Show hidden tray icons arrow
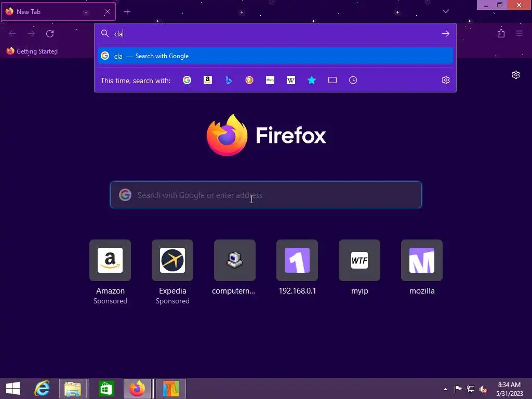Screen dimensions: 532x399 click(x=445, y=389)
